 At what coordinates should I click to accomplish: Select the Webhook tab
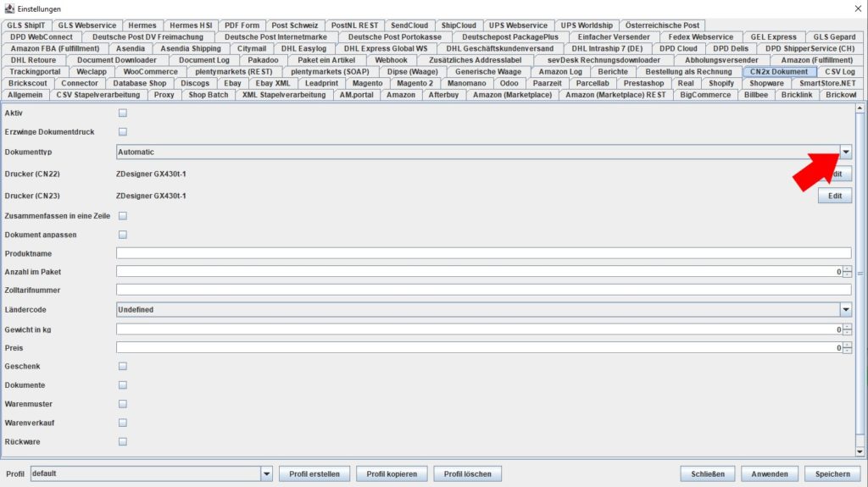(392, 60)
